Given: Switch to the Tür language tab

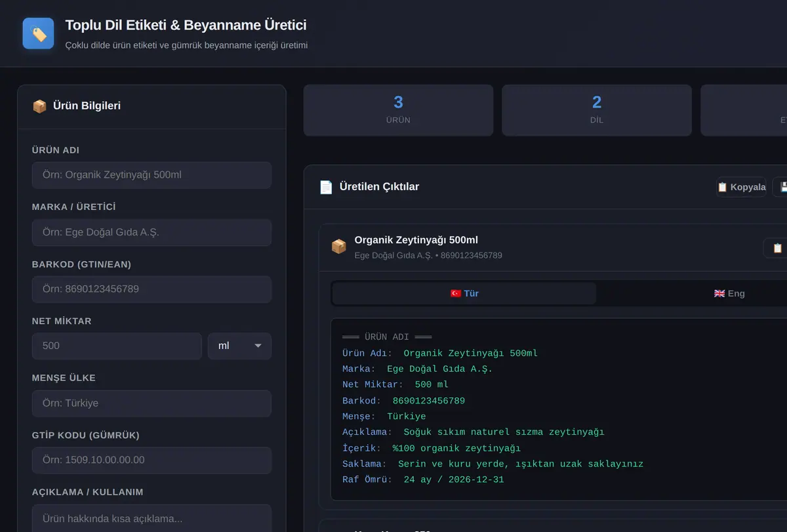Looking at the screenshot, I should coord(464,293).
